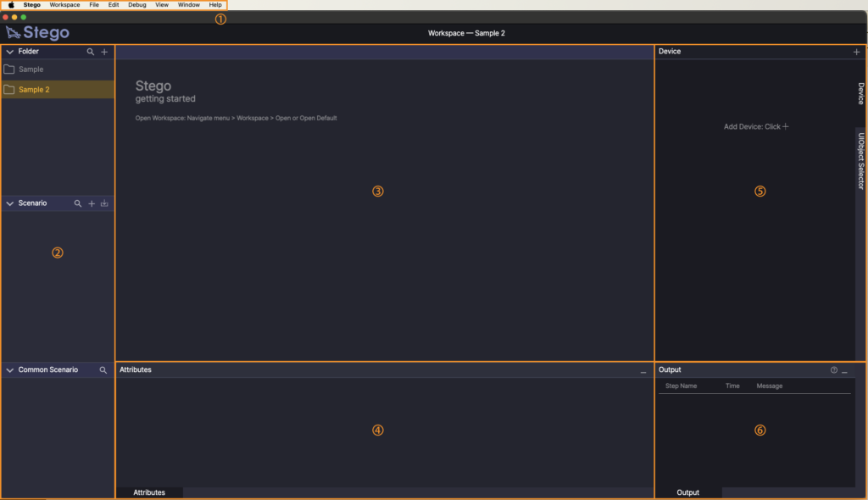The height and width of the screenshot is (500, 868).
Task: Open the Apple menu
Action: click(x=12, y=5)
